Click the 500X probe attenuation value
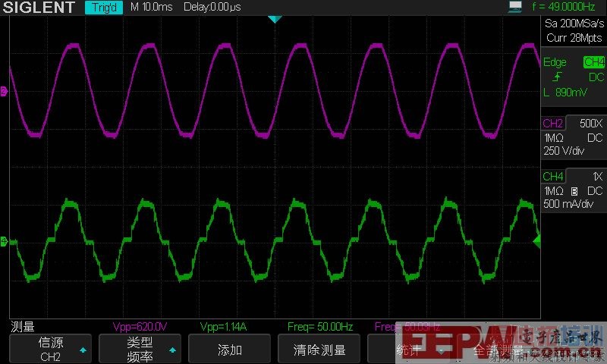 pos(591,124)
